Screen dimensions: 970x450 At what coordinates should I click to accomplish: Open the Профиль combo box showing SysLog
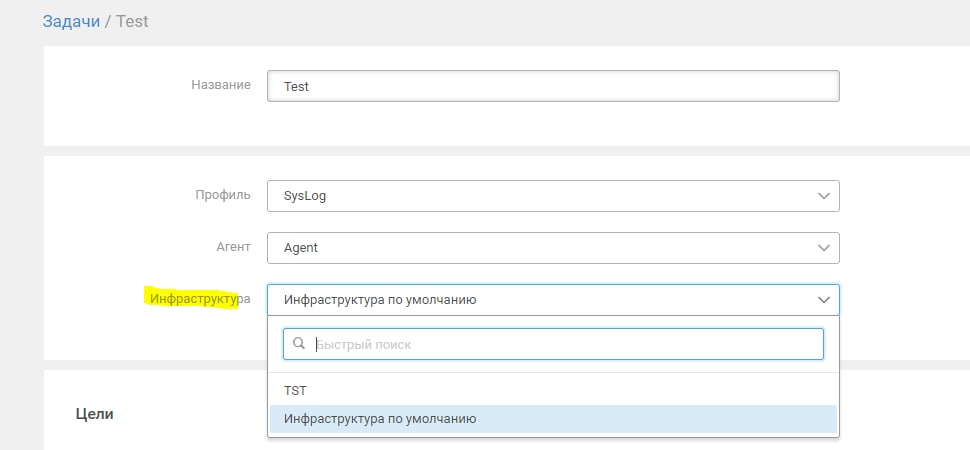(x=553, y=196)
